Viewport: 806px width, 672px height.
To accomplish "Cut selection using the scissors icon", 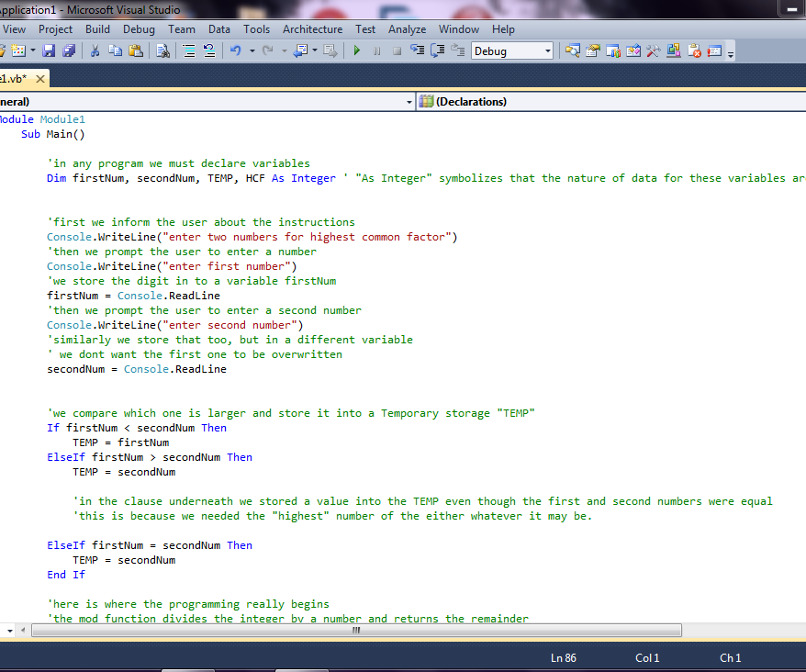I will (x=95, y=50).
